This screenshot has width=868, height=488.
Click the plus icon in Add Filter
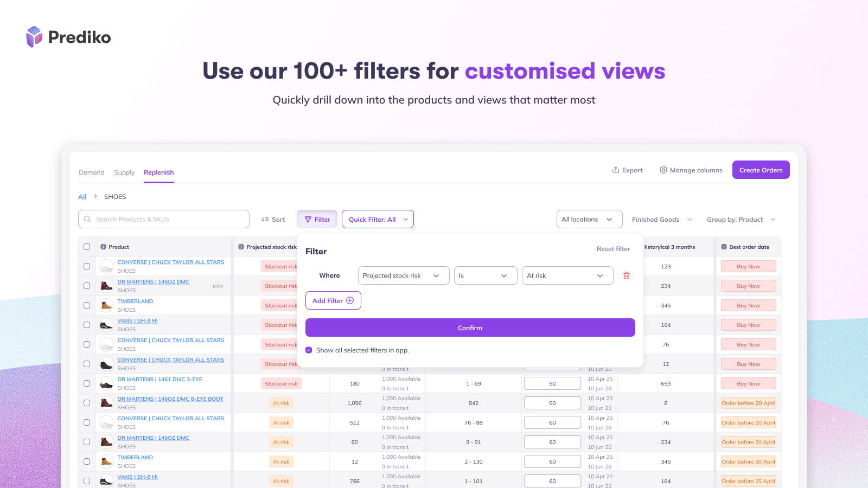[x=350, y=300]
